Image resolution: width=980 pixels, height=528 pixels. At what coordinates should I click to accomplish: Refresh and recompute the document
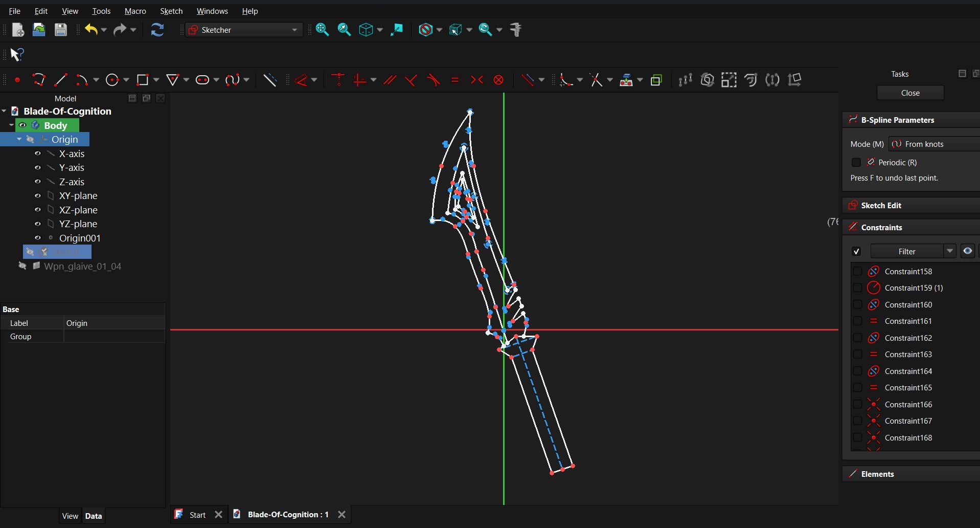click(x=157, y=30)
